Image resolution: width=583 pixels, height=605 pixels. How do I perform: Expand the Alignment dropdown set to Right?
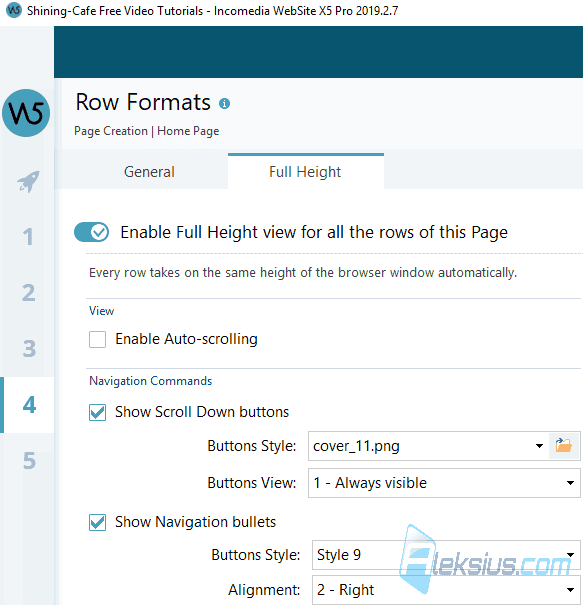pyautogui.click(x=446, y=590)
